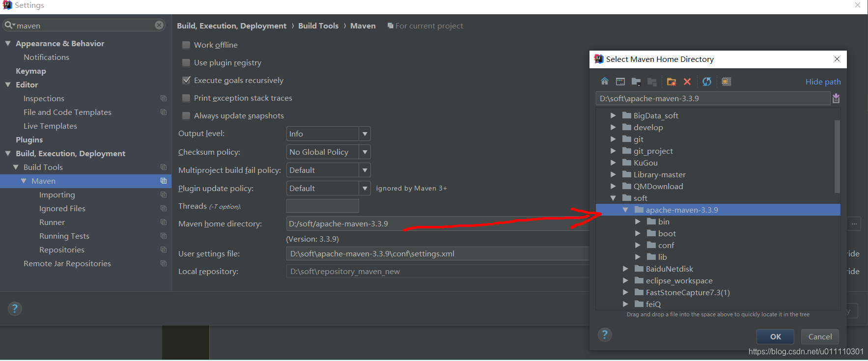Select Notifications settings item
The width and height of the screenshot is (868, 361).
46,57
